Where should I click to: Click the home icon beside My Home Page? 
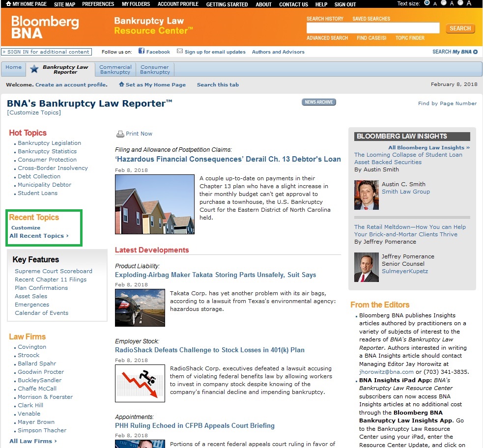point(9,4)
